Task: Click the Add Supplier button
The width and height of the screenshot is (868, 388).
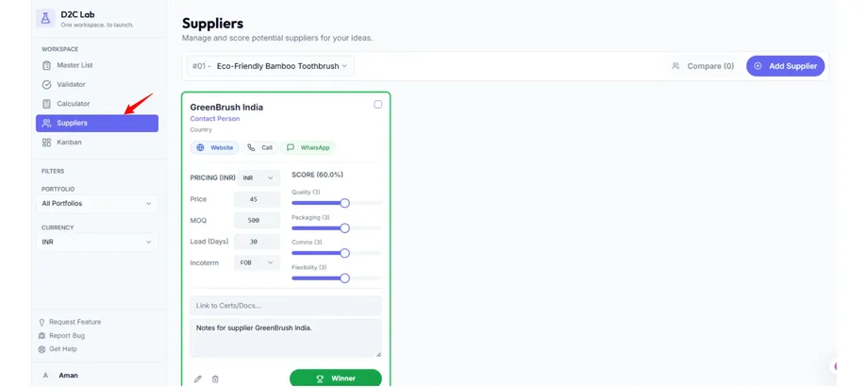Action: coord(785,66)
